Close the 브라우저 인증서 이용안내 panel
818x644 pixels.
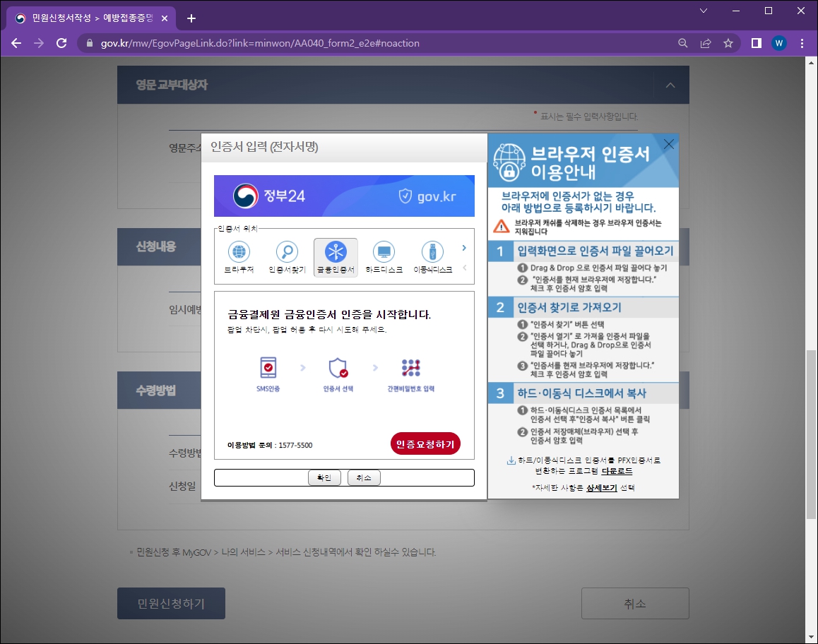click(x=668, y=143)
